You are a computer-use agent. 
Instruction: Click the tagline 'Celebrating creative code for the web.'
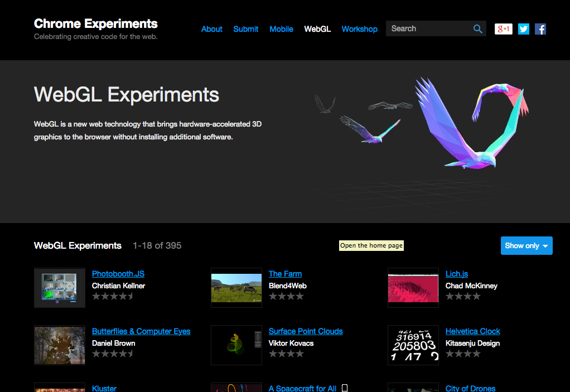click(95, 37)
